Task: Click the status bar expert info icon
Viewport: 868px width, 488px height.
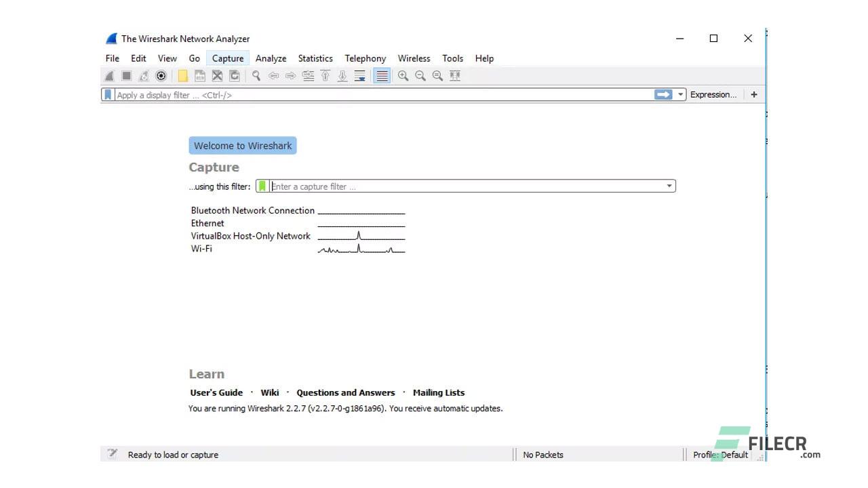Action: [113, 454]
